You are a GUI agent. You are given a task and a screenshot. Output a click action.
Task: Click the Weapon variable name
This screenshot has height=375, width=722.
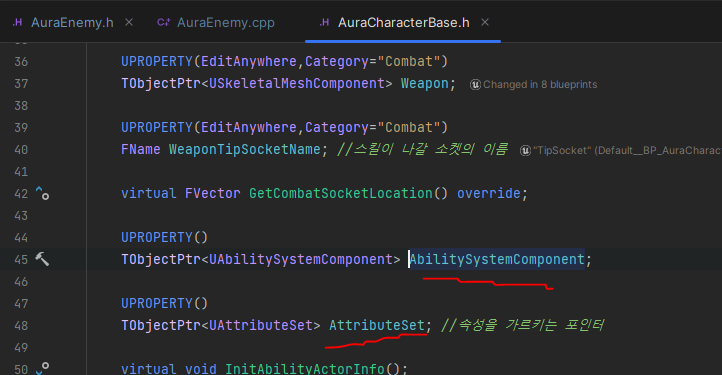click(425, 84)
